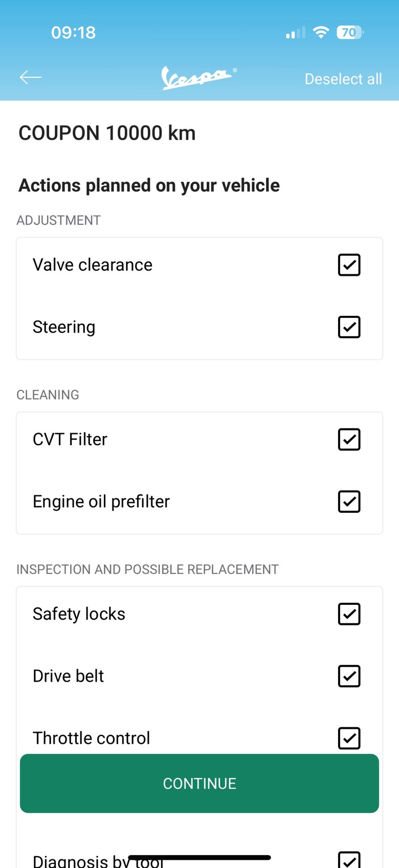Image resolution: width=399 pixels, height=868 pixels.
Task: Toggle the Throttle control checkbox
Action: (x=349, y=738)
